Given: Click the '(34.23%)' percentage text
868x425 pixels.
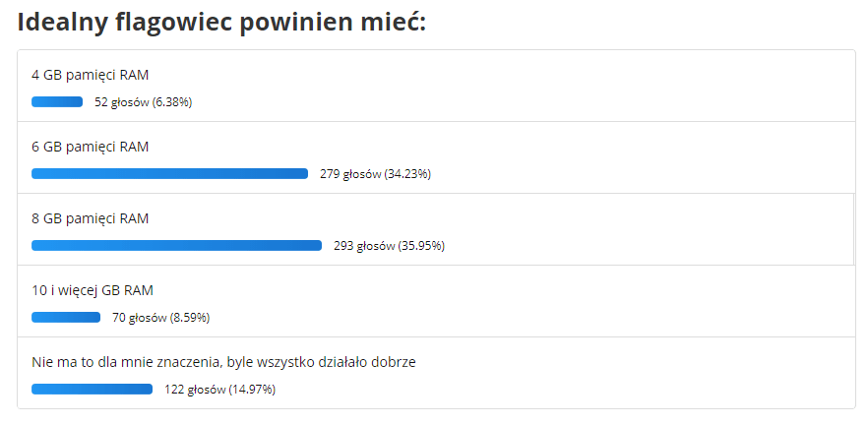Looking at the screenshot, I should pyautogui.click(x=407, y=174).
